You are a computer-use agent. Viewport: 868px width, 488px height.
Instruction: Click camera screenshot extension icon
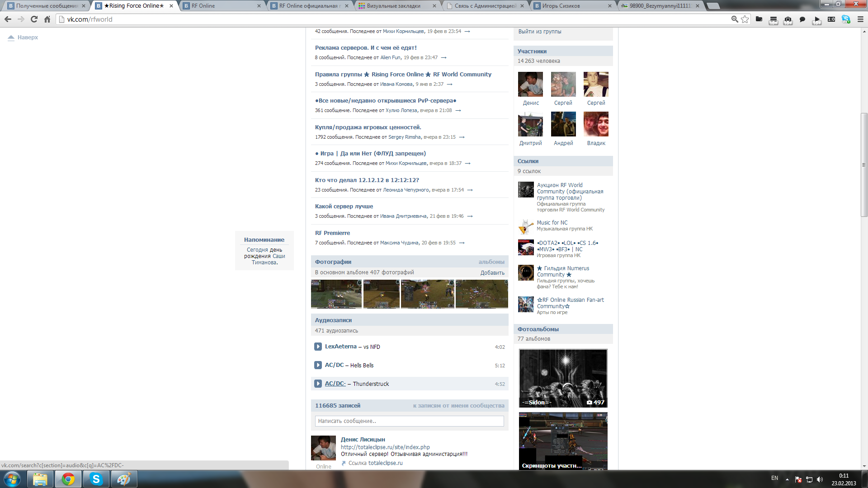788,19
